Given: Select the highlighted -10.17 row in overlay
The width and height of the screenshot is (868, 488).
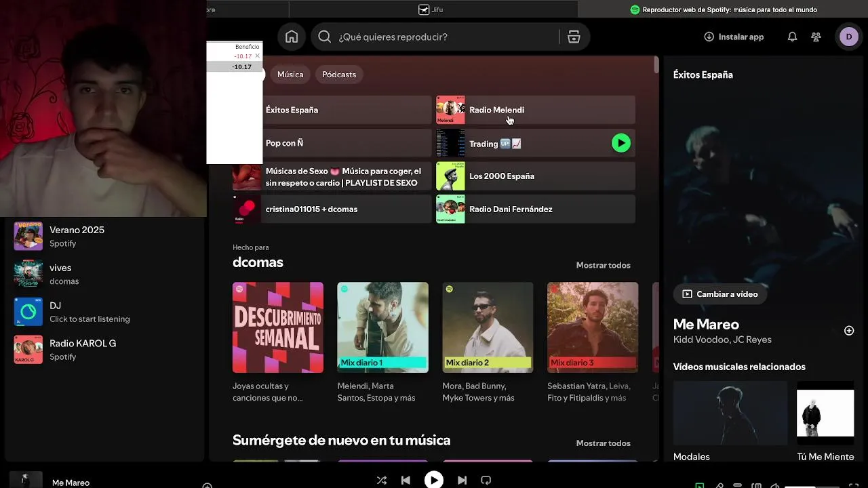Looking at the screenshot, I should pyautogui.click(x=235, y=66).
